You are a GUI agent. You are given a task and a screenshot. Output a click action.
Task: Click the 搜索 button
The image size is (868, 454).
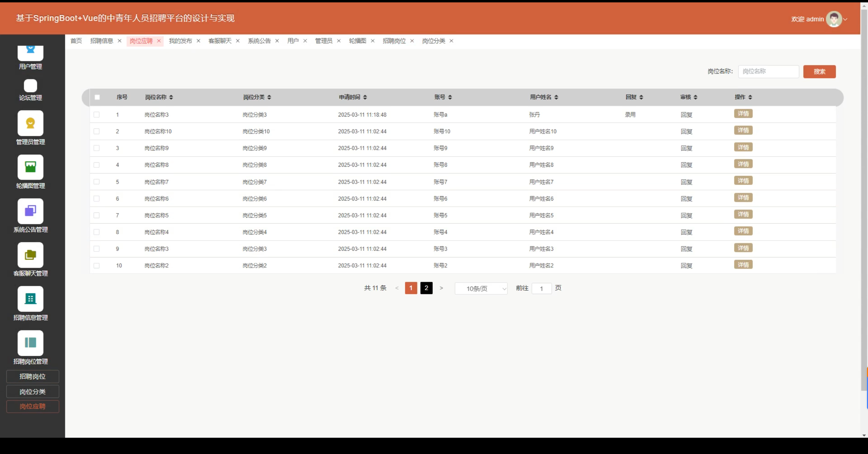[819, 71]
